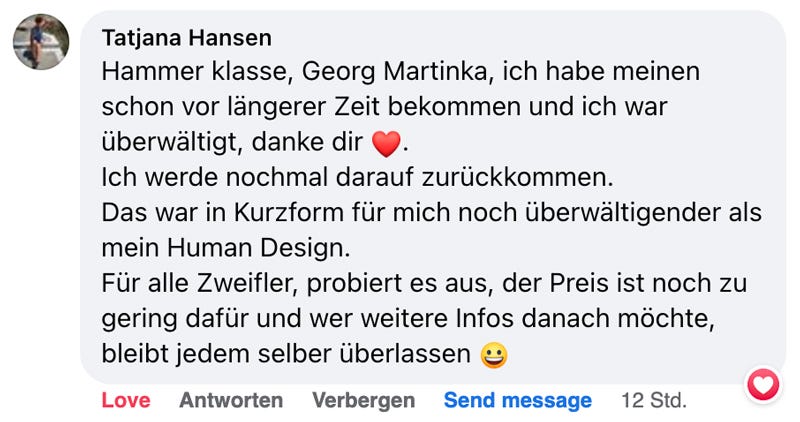Click the grinning face emoji

click(493, 355)
